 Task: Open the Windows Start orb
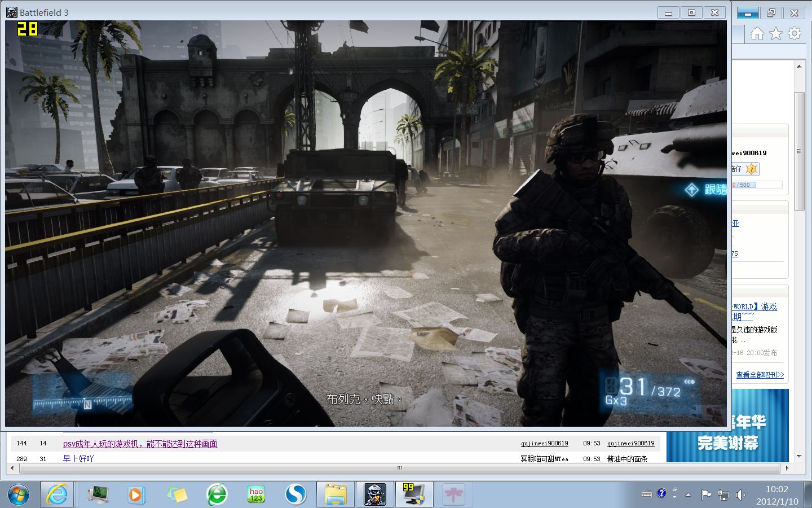[x=19, y=495]
